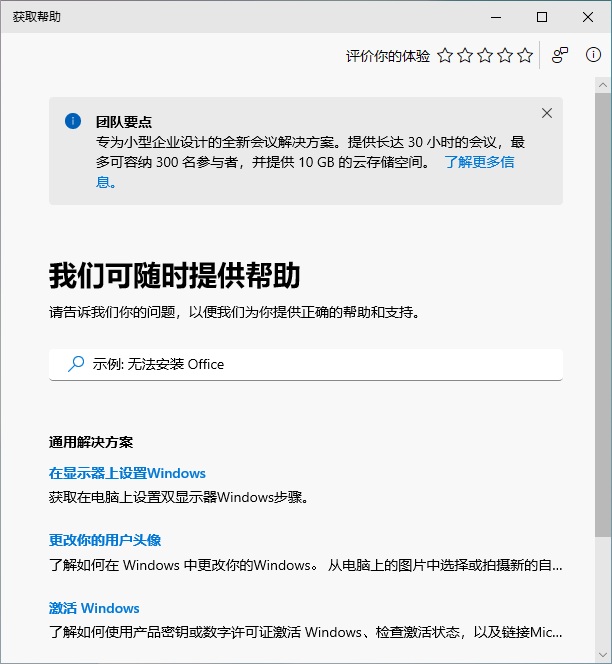Click the 获取帮助 window title
Viewport: 612px width, 664px height.
point(37,17)
